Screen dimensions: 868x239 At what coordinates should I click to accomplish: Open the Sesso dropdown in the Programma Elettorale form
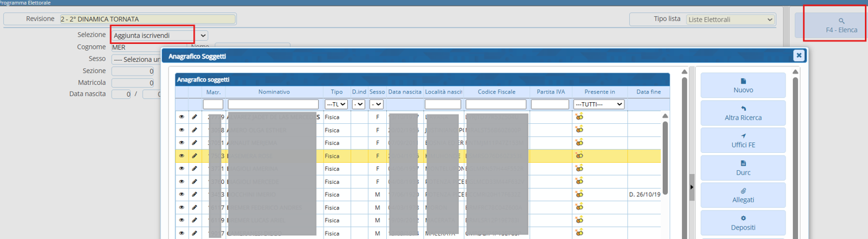[x=136, y=59]
